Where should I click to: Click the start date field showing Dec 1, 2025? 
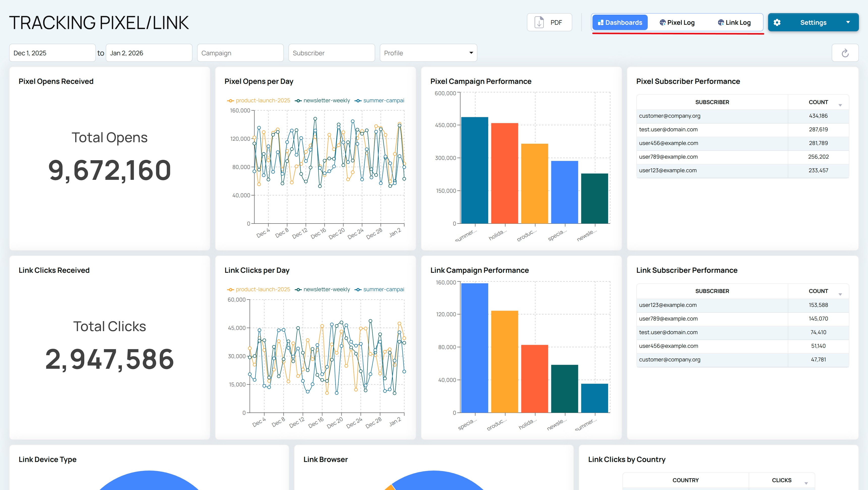click(x=52, y=53)
